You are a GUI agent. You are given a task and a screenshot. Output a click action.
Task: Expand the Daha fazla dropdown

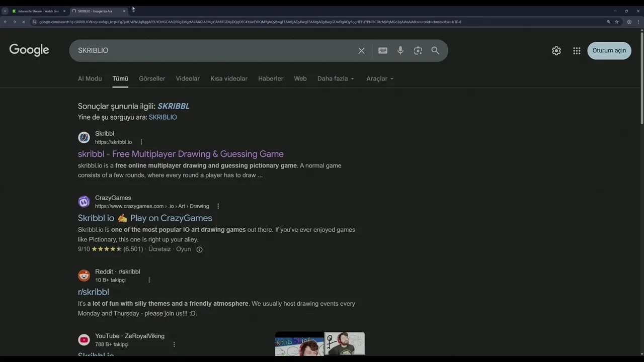pyautogui.click(x=336, y=78)
